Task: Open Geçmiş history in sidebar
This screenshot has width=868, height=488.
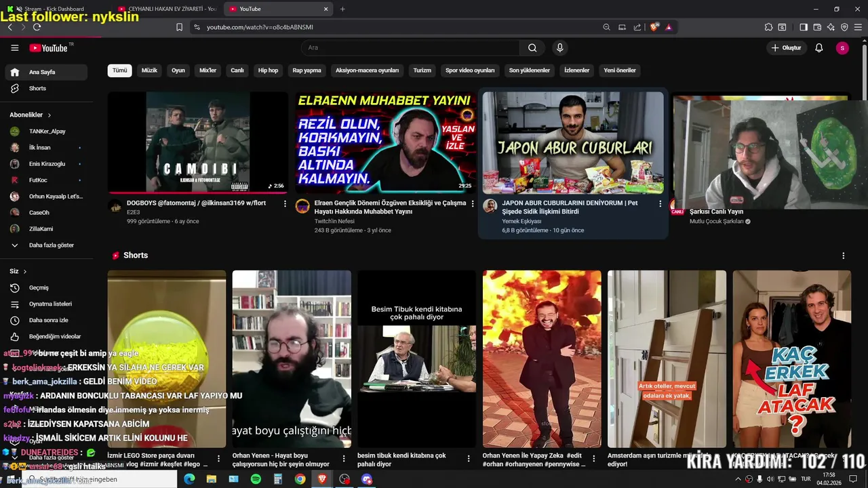Action: point(45,287)
